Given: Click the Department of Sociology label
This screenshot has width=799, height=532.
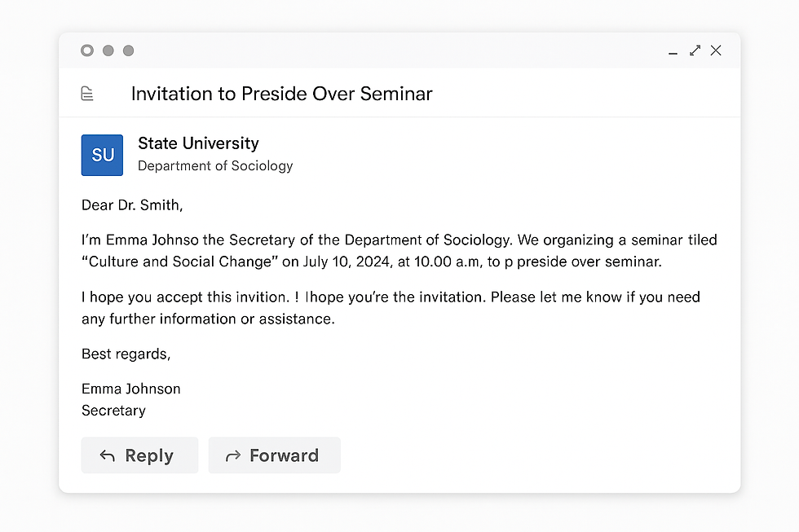Looking at the screenshot, I should click(214, 165).
